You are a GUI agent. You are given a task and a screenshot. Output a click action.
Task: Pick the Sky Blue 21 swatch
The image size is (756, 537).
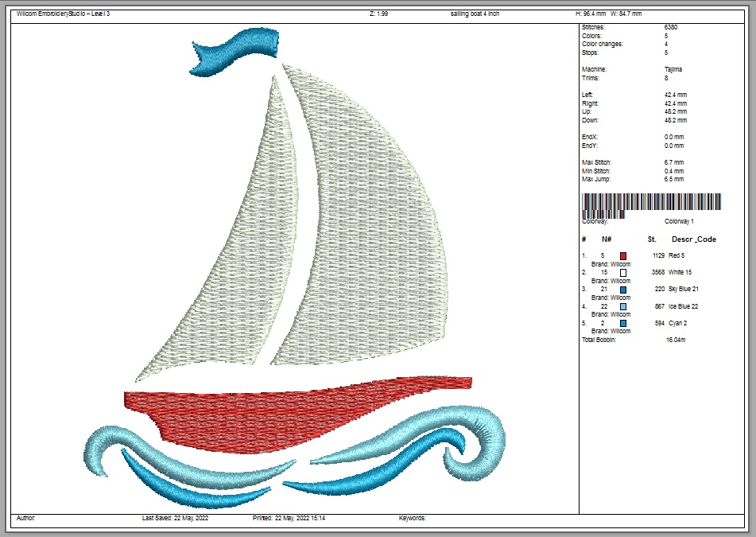[x=623, y=290]
